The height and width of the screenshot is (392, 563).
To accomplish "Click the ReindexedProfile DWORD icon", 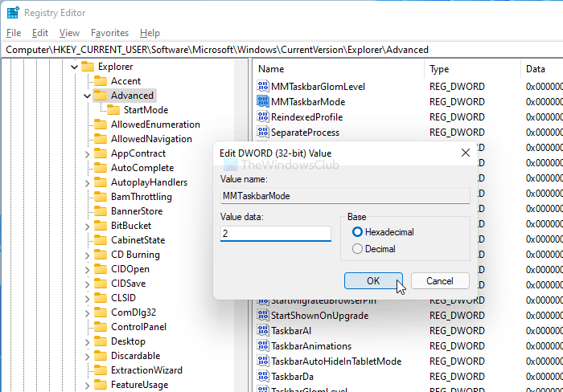I will [x=263, y=117].
